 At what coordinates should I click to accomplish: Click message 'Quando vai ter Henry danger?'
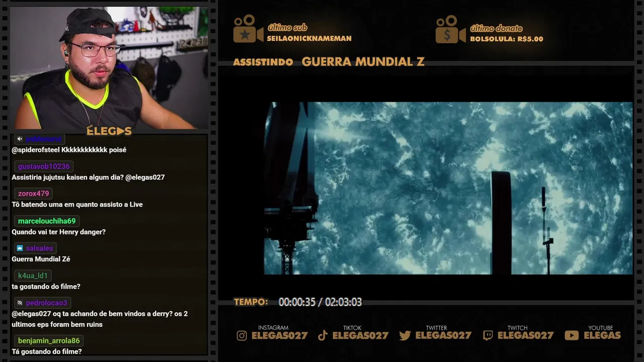point(59,232)
